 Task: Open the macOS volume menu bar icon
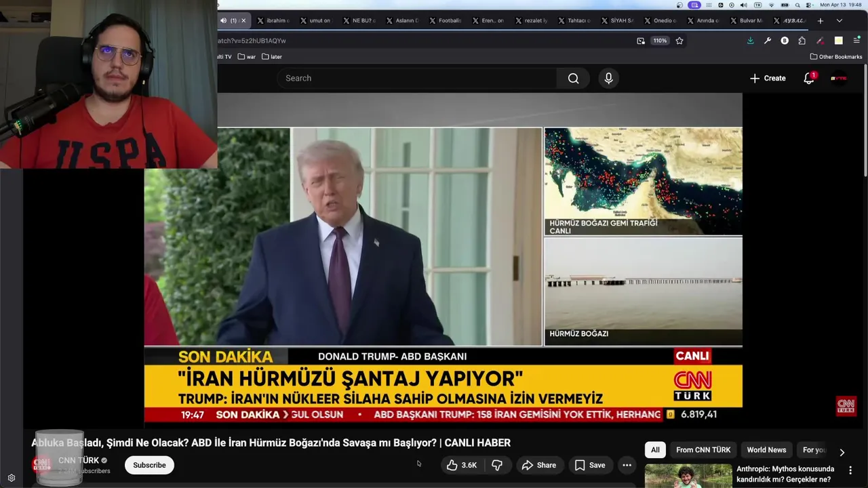tap(745, 5)
